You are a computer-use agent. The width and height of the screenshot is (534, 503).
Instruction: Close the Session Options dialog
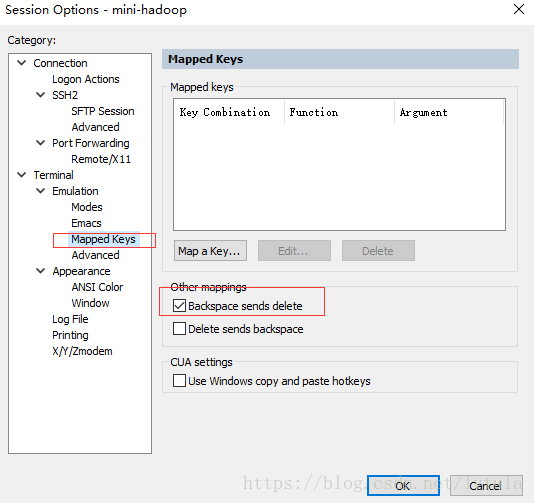(x=519, y=9)
